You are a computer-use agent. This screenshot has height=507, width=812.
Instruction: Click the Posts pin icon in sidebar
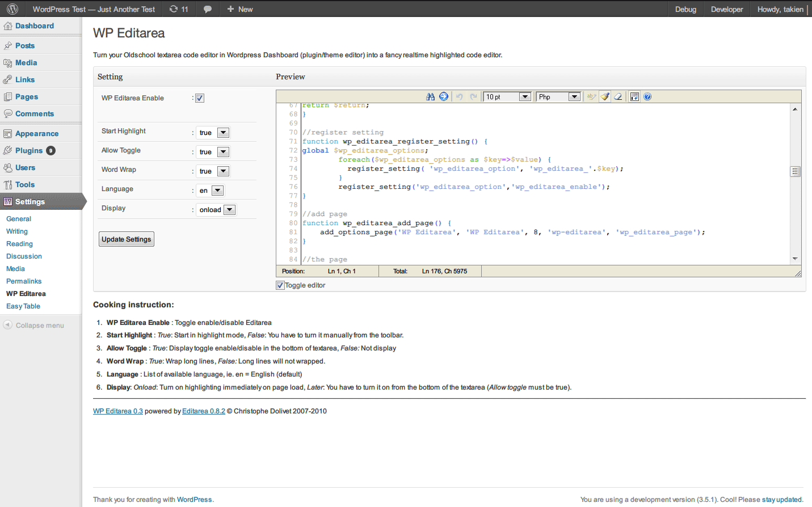pos(8,46)
